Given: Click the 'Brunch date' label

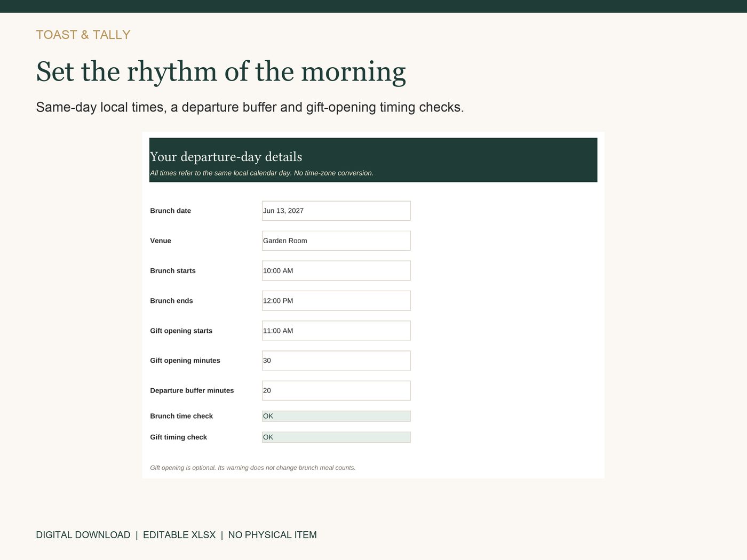Looking at the screenshot, I should pyautogui.click(x=171, y=211).
